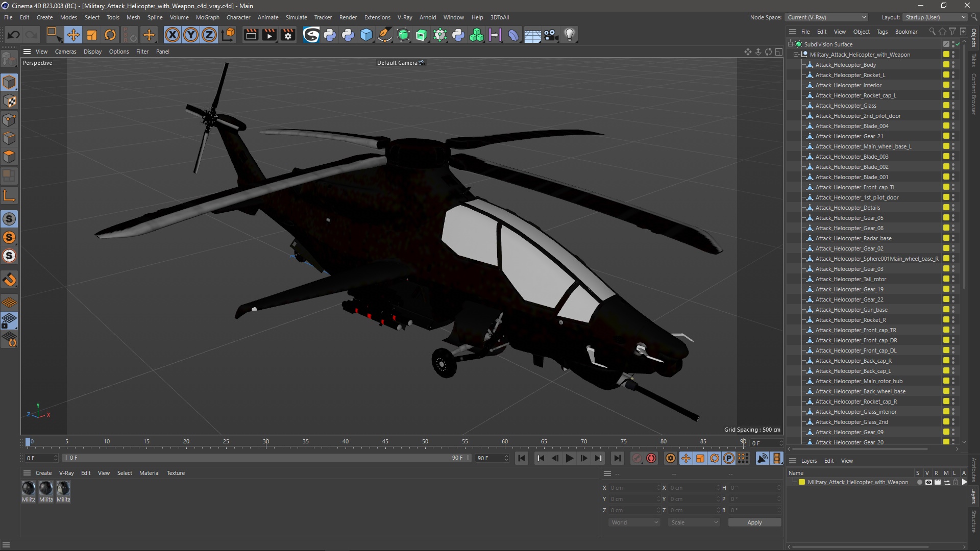Select the first material thumbnail

point(29,488)
